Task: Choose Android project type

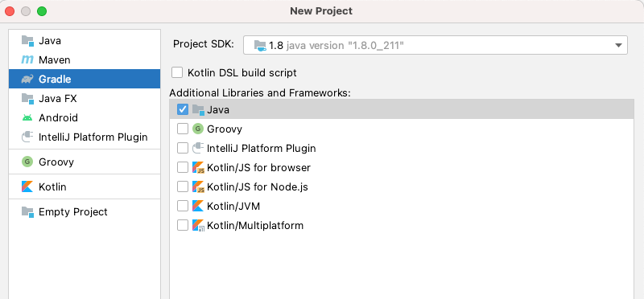Action: [x=85, y=117]
